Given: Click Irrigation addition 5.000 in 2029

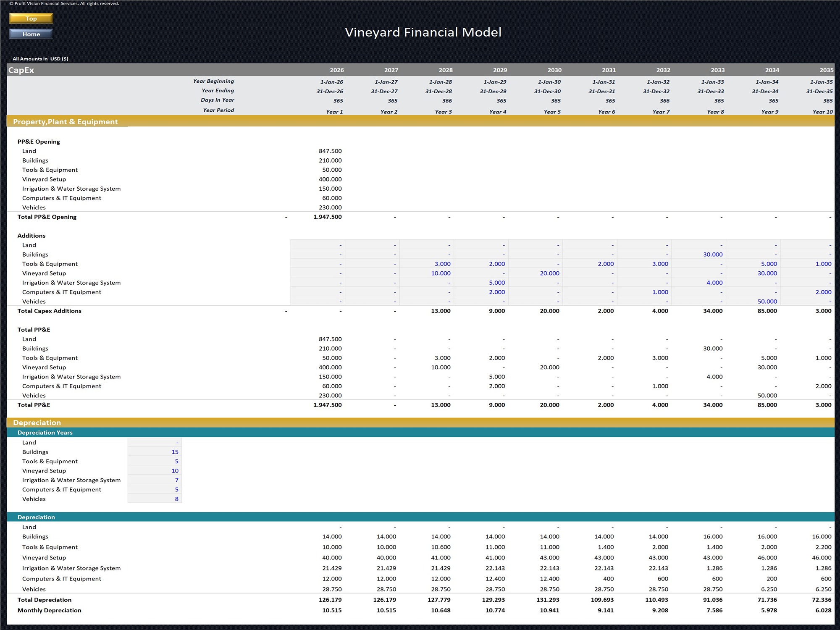Looking at the screenshot, I should pos(496,283).
